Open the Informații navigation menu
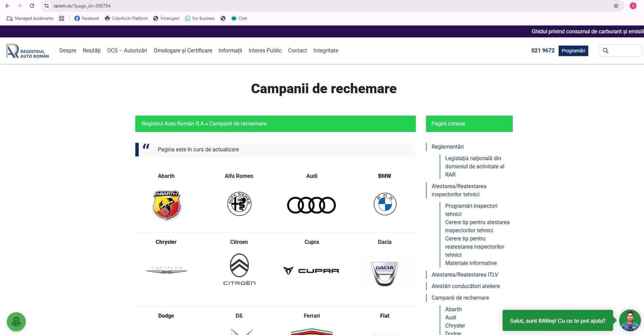 (230, 50)
